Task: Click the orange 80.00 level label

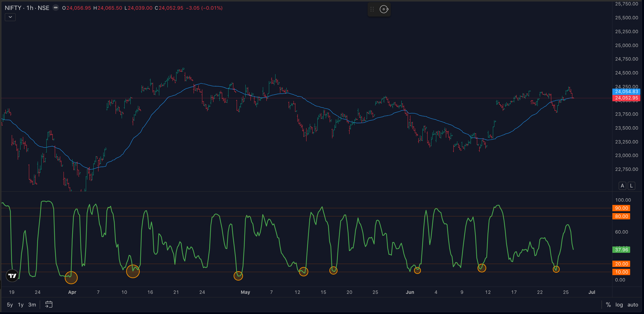Action: (621, 216)
